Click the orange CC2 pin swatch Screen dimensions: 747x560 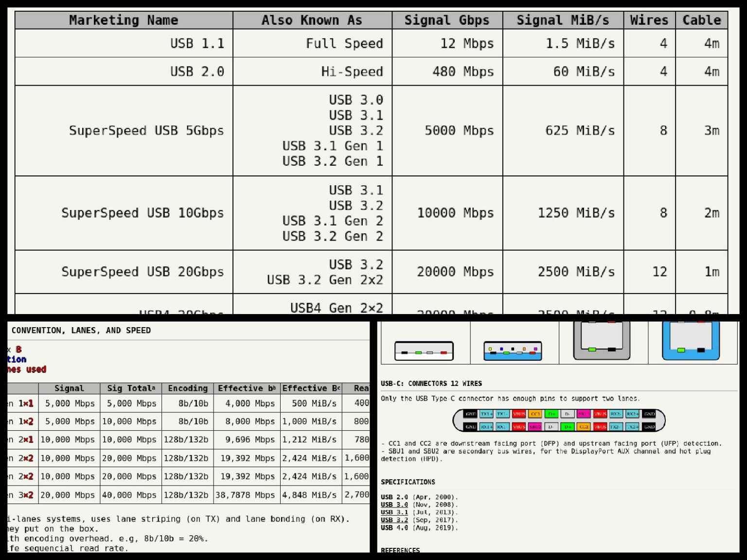click(x=584, y=426)
